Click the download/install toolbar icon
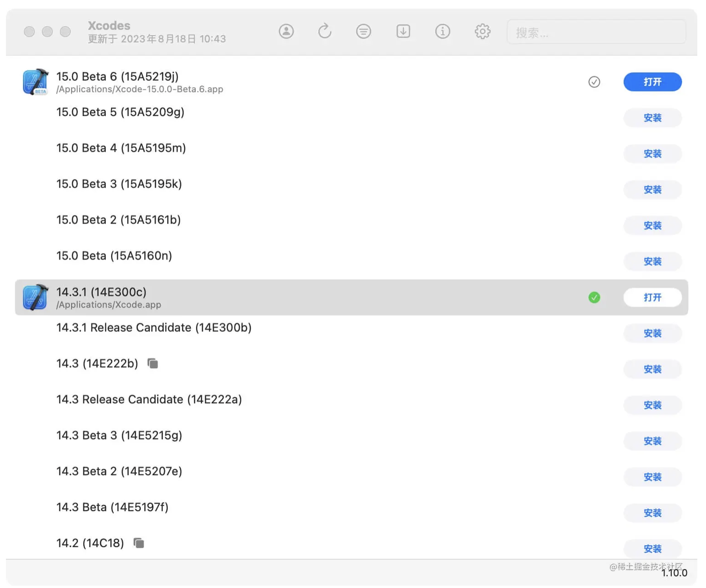The height and width of the screenshot is (588, 706). (x=403, y=32)
